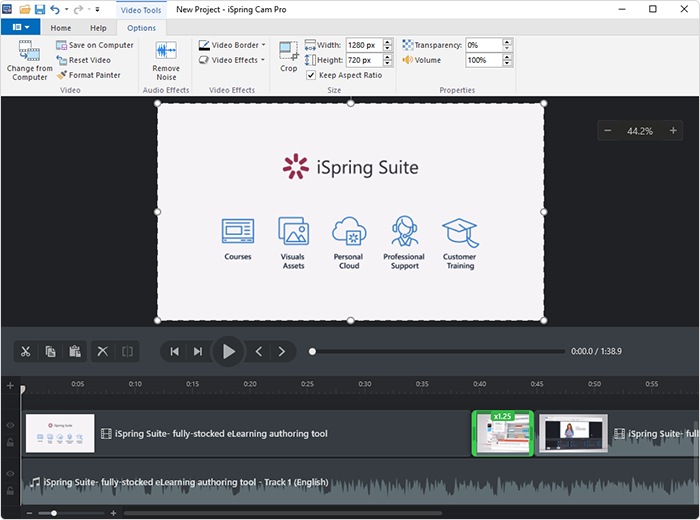Select the Format Painter tool

pyautogui.click(x=89, y=75)
